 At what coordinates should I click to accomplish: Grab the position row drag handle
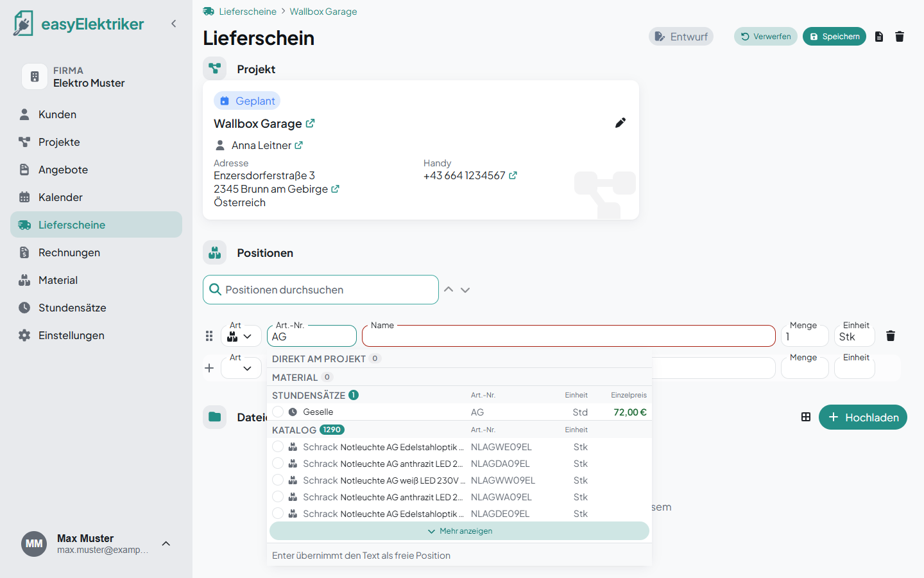tap(209, 336)
